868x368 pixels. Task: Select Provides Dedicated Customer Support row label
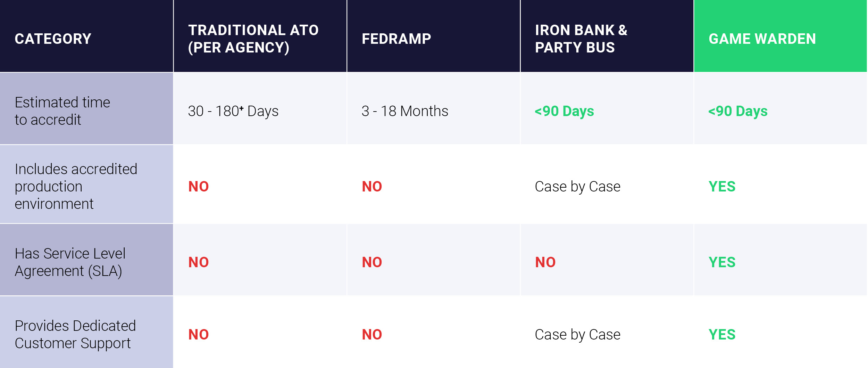pyautogui.click(x=75, y=334)
